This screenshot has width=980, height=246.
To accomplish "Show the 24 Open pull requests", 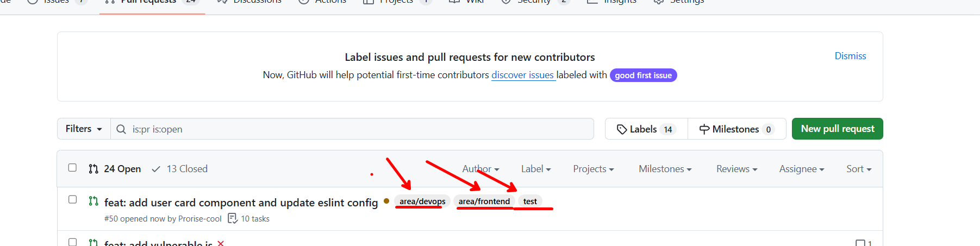I will click(115, 169).
